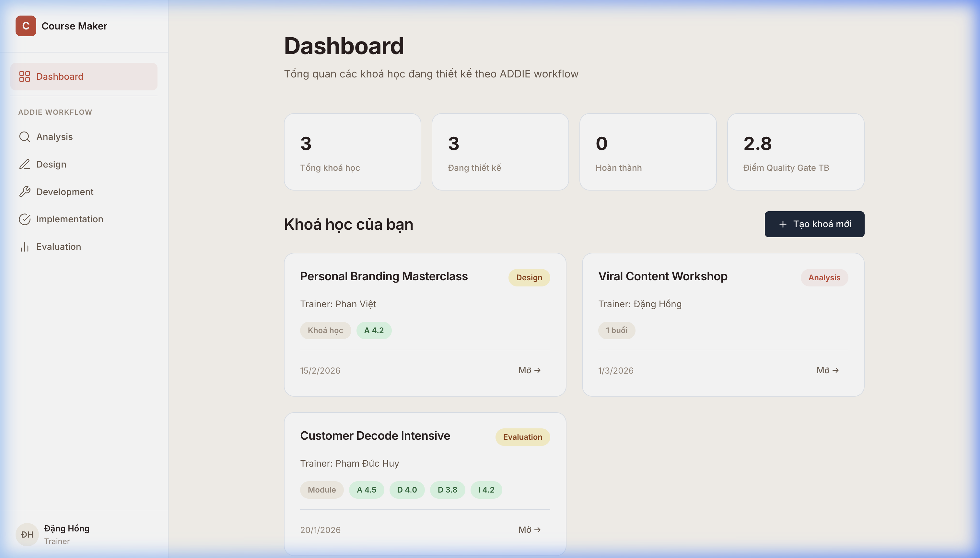Go to the Analysis workflow page
The image size is (980, 558).
(x=84, y=137)
